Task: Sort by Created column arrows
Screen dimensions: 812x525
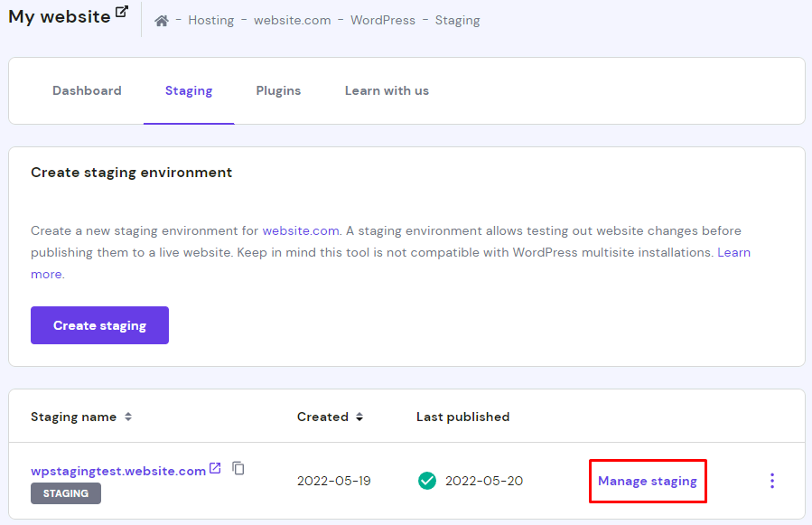Action: coord(359,417)
